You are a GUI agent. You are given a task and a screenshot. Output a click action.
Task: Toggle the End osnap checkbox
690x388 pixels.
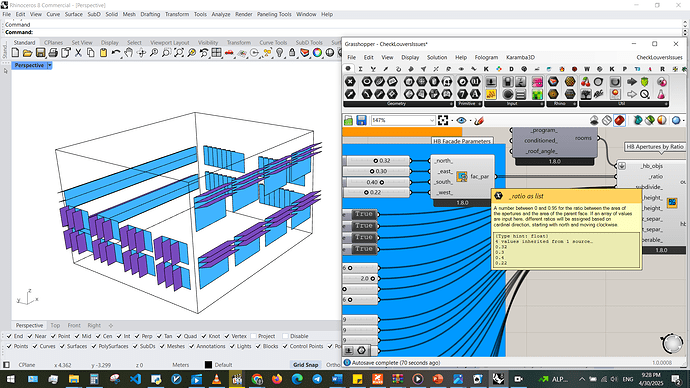pos(9,336)
